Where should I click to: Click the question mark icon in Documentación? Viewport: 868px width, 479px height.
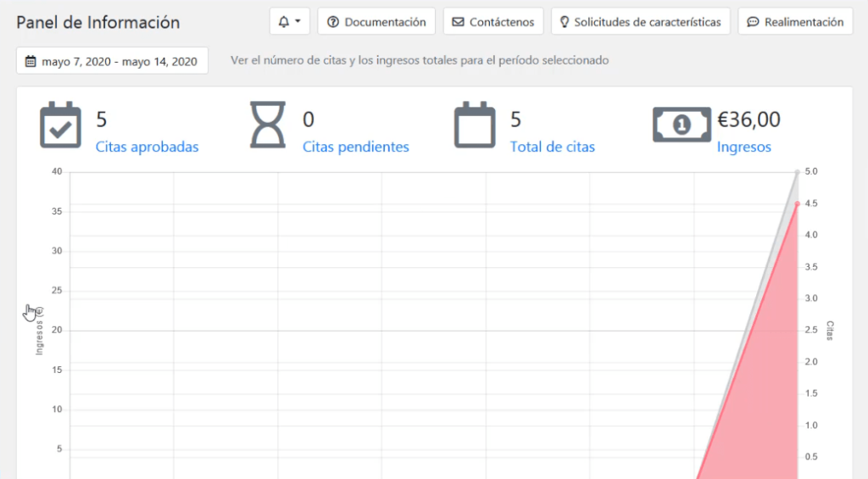(x=332, y=22)
